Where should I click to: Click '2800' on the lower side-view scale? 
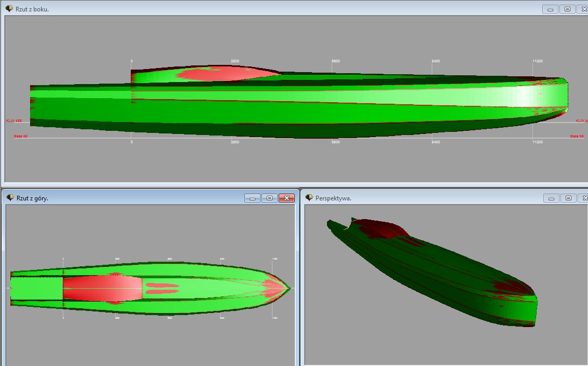(x=235, y=142)
